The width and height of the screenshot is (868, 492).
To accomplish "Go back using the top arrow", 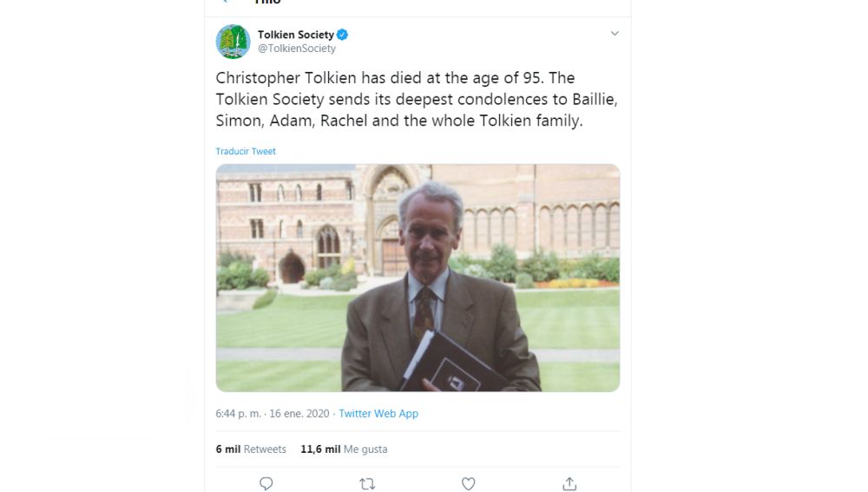I will coord(225,3).
